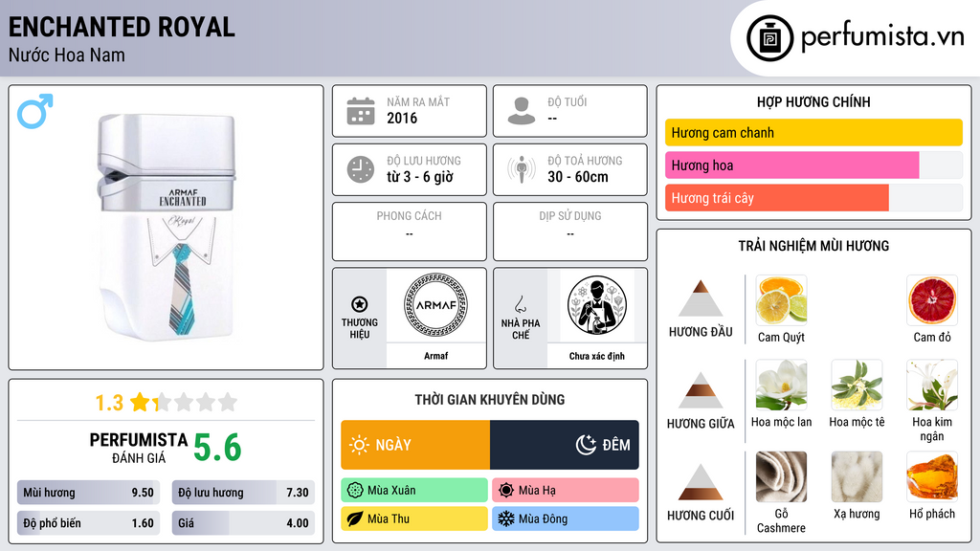Click the Hương cam chanh accord bar
The height and width of the screenshot is (551, 980).
(x=813, y=132)
